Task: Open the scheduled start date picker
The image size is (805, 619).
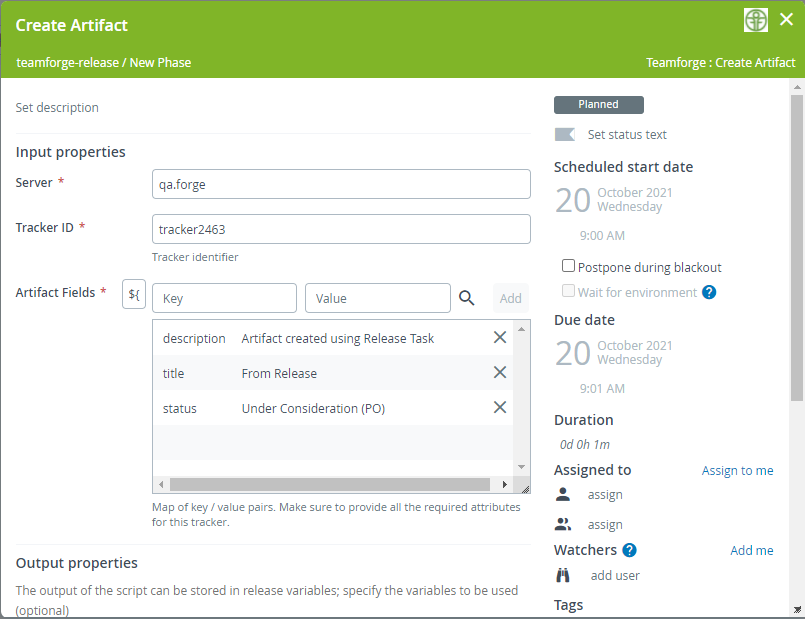Action: pyautogui.click(x=614, y=200)
